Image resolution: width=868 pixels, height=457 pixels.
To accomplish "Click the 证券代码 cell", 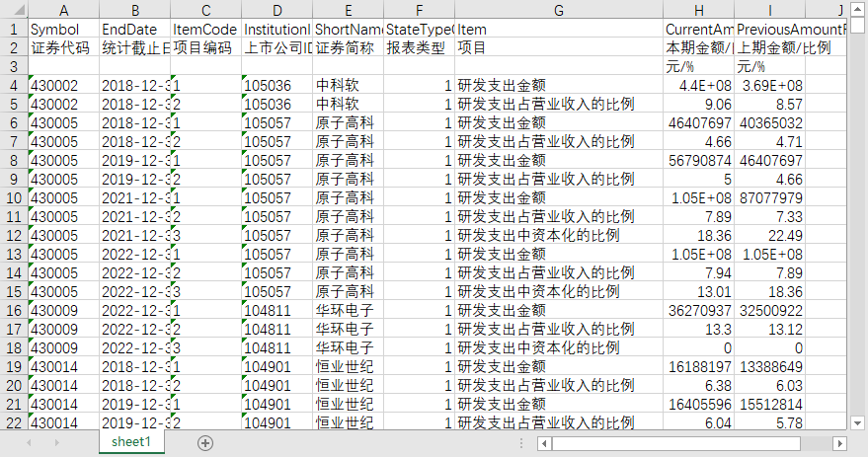I will point(63,47).
